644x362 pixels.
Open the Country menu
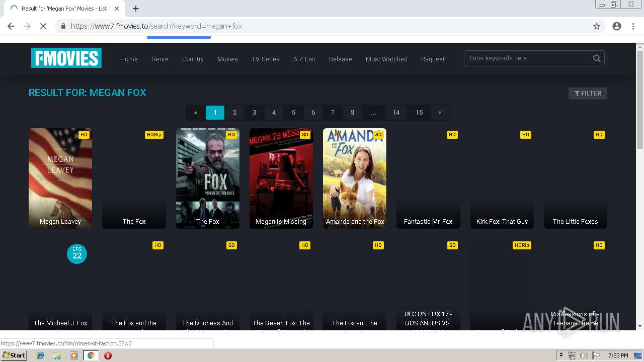click(193, 59)
